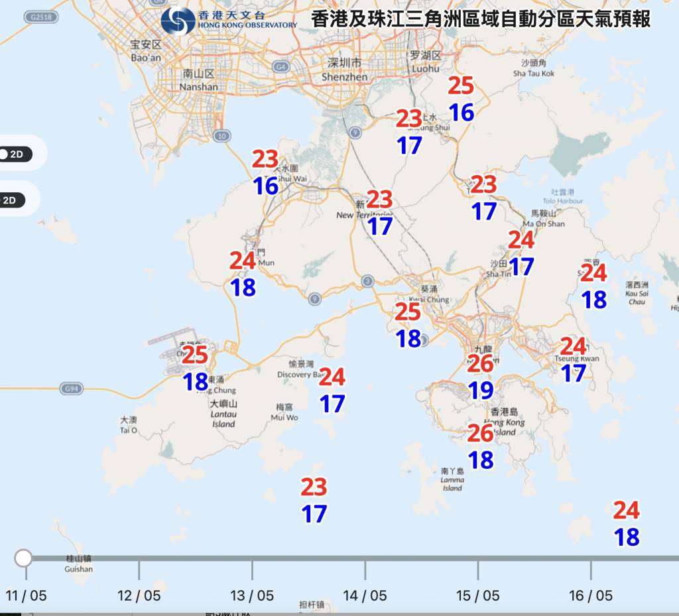This screenshot has width=679, height=616.
Task: Click the Kwai Chung 25/18 forecast
Action: tap(408, 325)
